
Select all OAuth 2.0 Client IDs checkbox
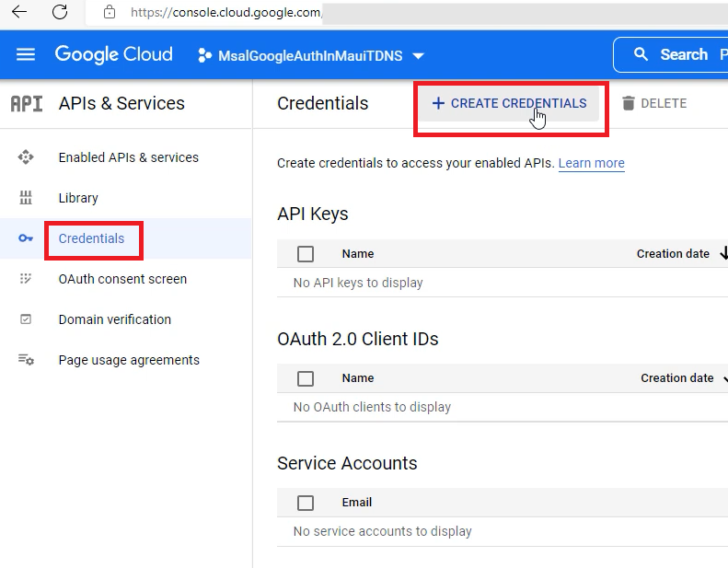(306, 378)
